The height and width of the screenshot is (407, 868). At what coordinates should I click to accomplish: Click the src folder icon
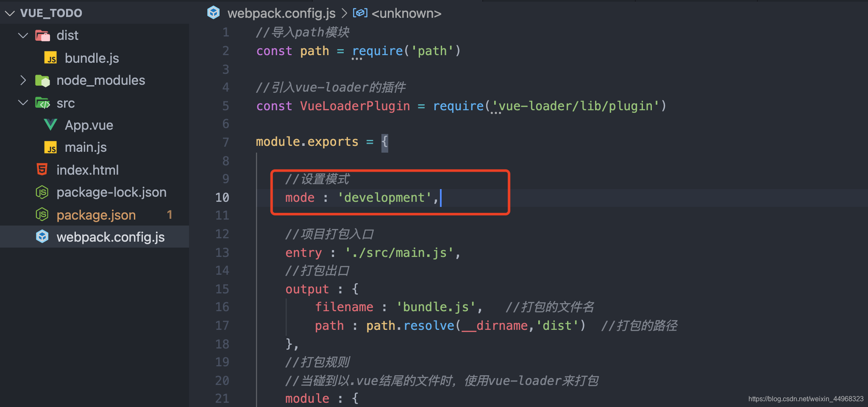coord(42,103)
